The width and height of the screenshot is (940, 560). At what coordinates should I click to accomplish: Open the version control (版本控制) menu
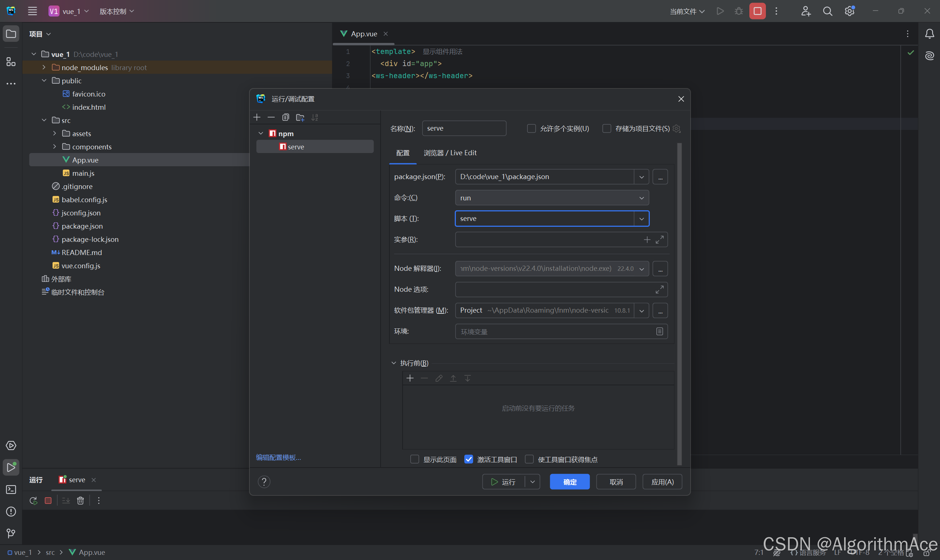[x=116, y=11]
